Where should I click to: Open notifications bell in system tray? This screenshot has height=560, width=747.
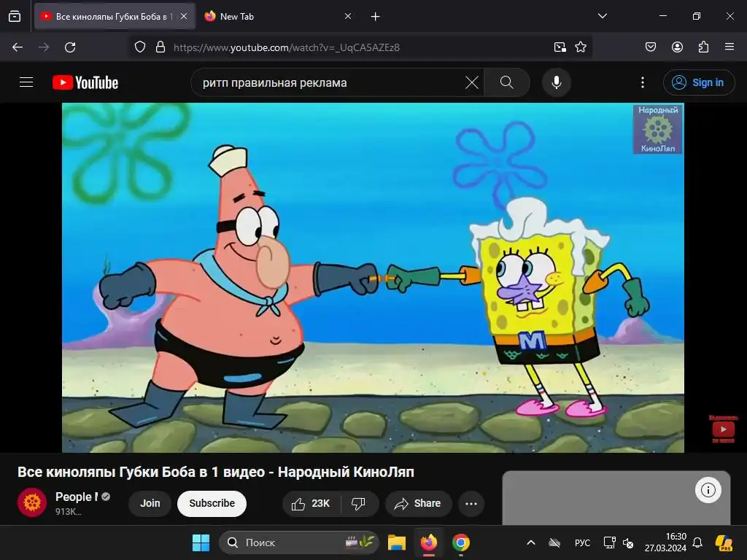coord(697,542)
